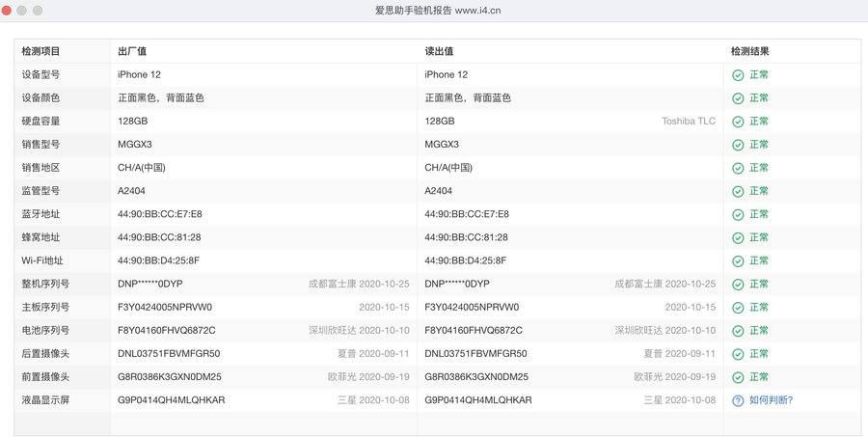Click the green check icon in 销售地区 row
Image resolution: width=868 pixels, height=437 pixels.
(738, 169)
